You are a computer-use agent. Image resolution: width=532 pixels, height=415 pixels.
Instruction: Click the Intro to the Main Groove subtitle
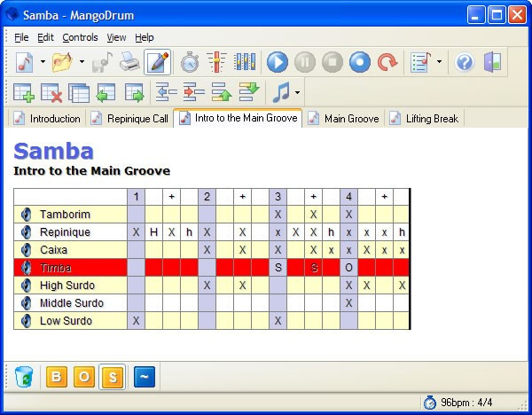(91, 170)
